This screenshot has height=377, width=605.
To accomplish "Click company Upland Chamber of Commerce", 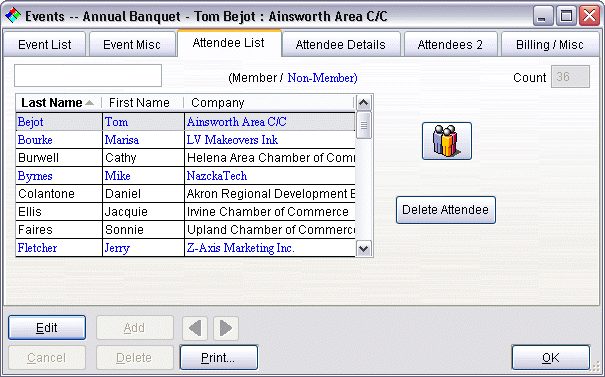I will tap(270, 230).
